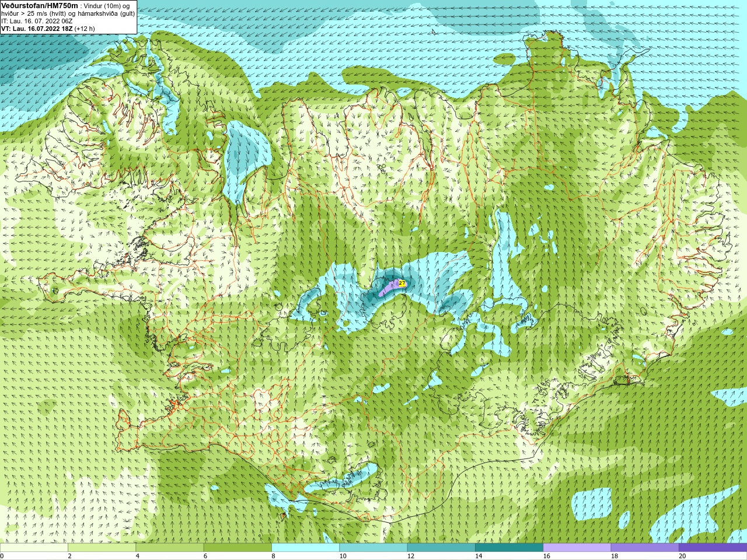The width and height of the screenshot is (747, 560).
Task: Click the scale label 2
Action: (69, 556)
